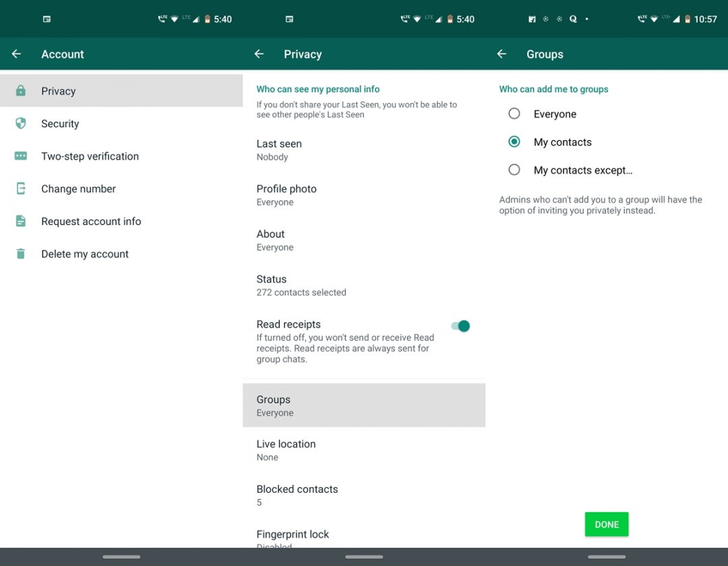Click the Privacy padlock icon
The image size is (728, 566).
click(20, 90)
